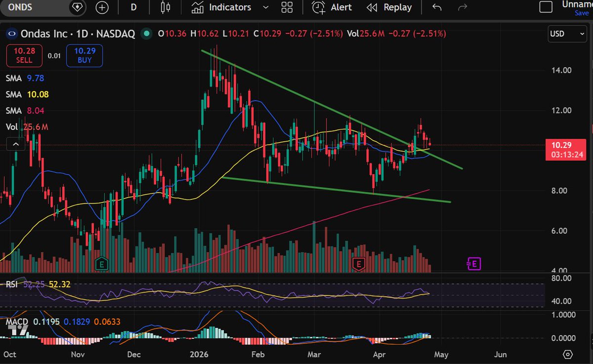Click the purple E upcoming earnings marker

[x=474, y=264]
